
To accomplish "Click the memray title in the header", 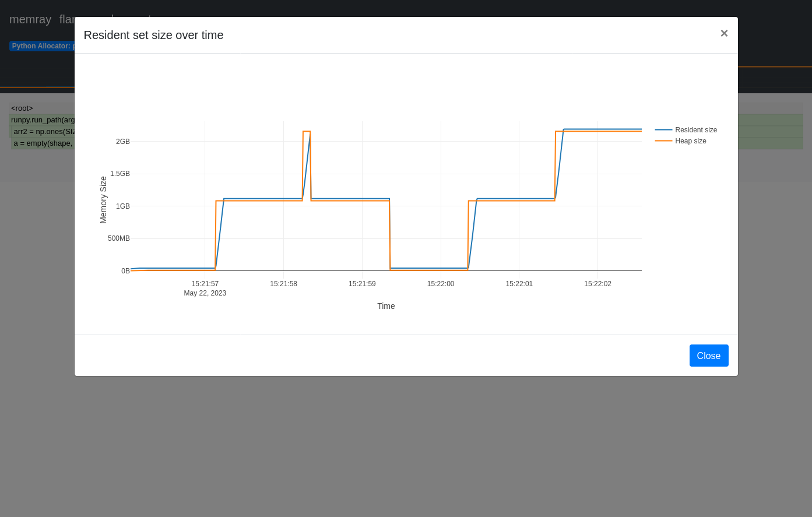I will [x=30, y=19].
